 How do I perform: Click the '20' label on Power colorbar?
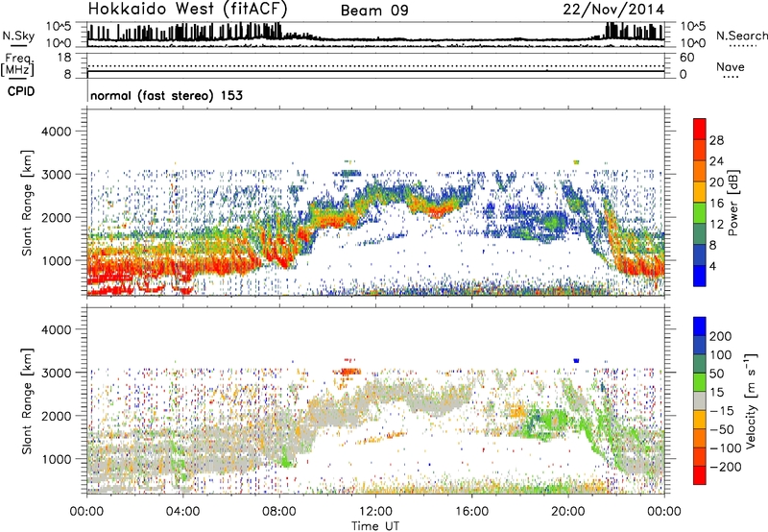(x=716, y=182)
